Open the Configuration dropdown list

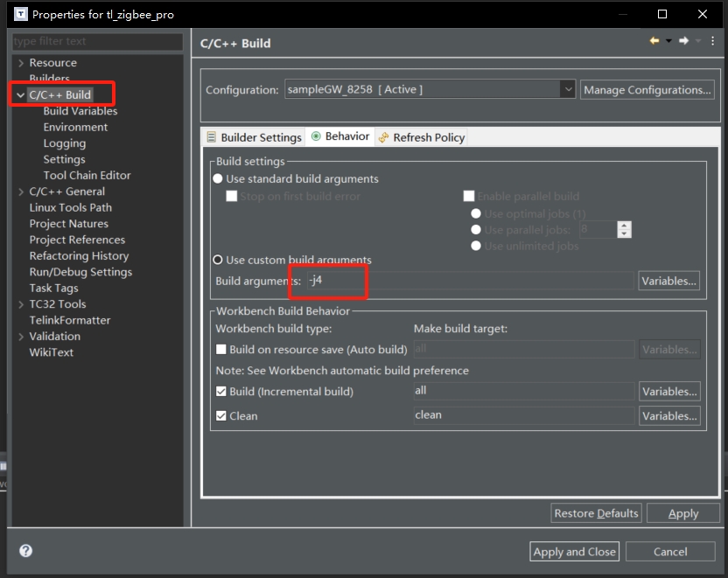[x=568, y=90]
